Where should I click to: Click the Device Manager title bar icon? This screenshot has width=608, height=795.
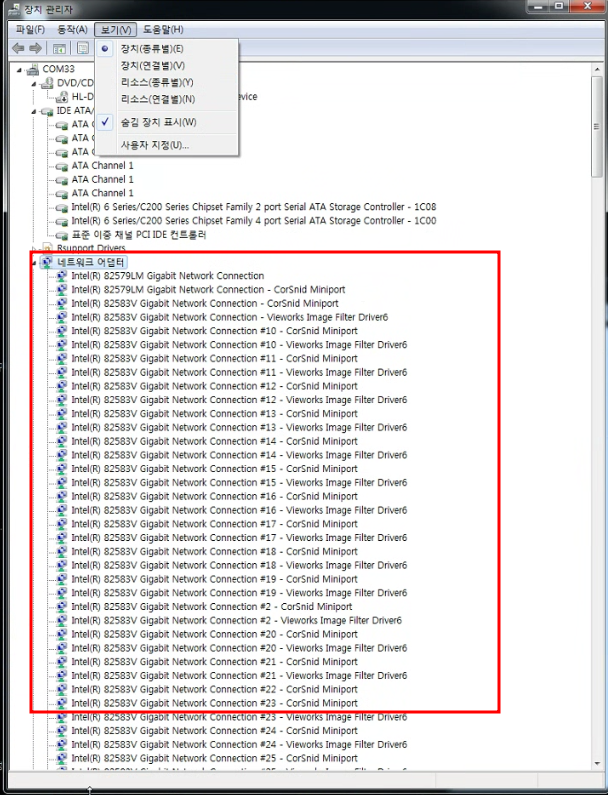(x=14, y=9)
